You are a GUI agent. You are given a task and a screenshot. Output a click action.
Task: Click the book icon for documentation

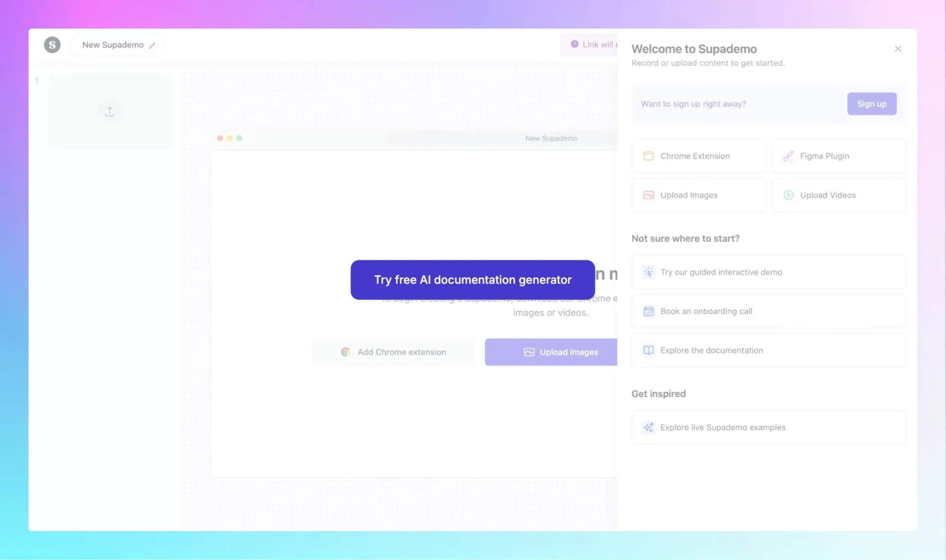click(x=648, y=350)
